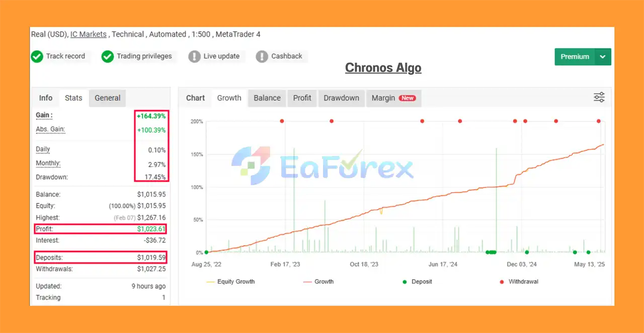The width and height of the screenshot is (644, 333).
Task: Click the $1,019.59 deposits value
Action: pyautogui.click(x=151, y=258)
